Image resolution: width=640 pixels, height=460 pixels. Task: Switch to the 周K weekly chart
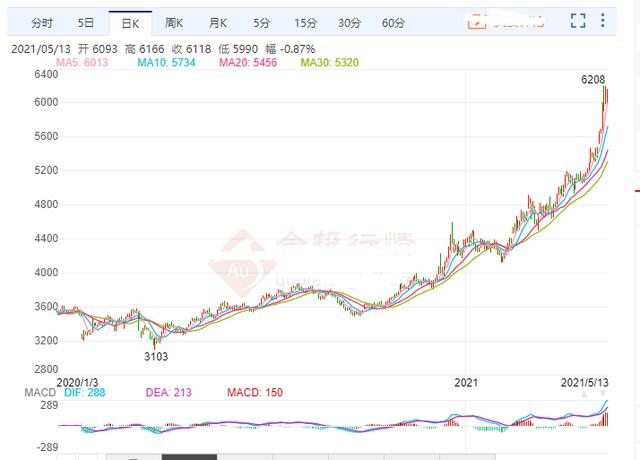coord(174,22)
